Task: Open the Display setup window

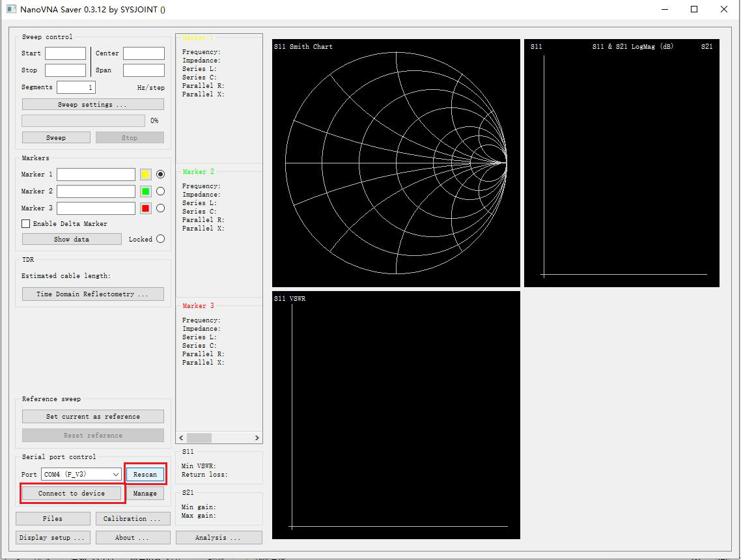Action: click(x=52, y=537)
